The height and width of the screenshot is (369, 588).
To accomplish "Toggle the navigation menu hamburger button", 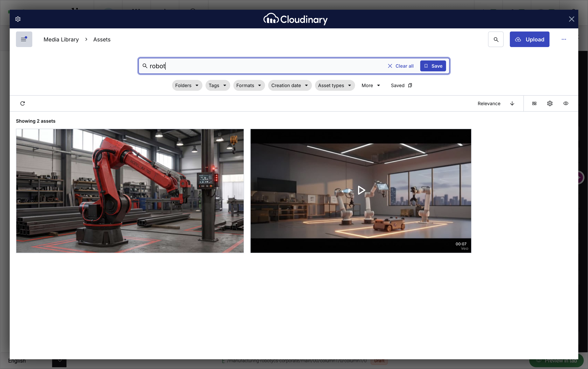I will pos(24,39).
